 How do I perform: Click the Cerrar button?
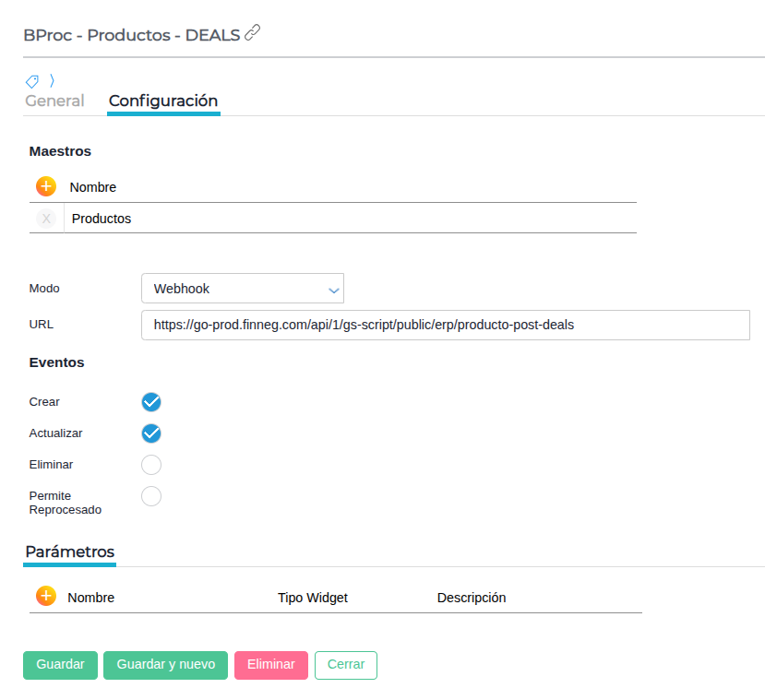pos(345,665)
